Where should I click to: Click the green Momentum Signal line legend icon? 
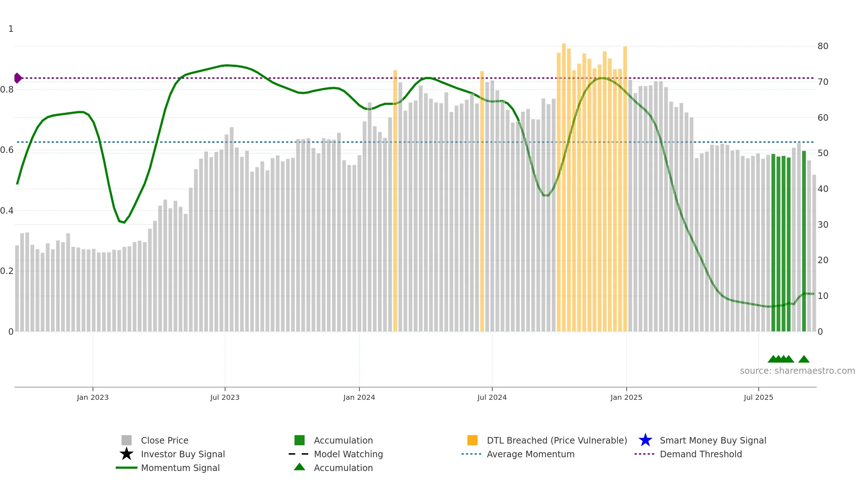pyautogui.click(x=126, y=468)
